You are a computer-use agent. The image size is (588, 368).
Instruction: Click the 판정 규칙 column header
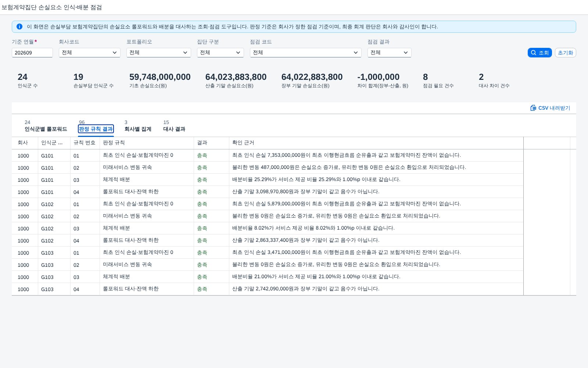click(147, 143)
